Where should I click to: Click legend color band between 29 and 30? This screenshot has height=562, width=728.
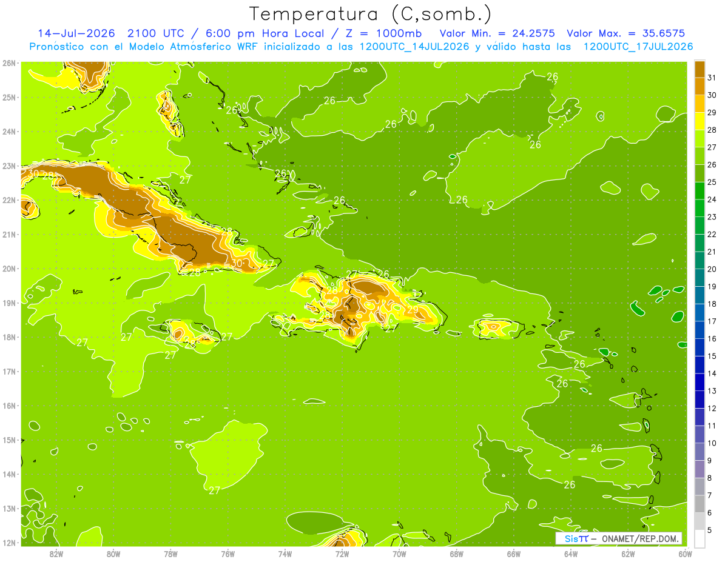[699, 104]
